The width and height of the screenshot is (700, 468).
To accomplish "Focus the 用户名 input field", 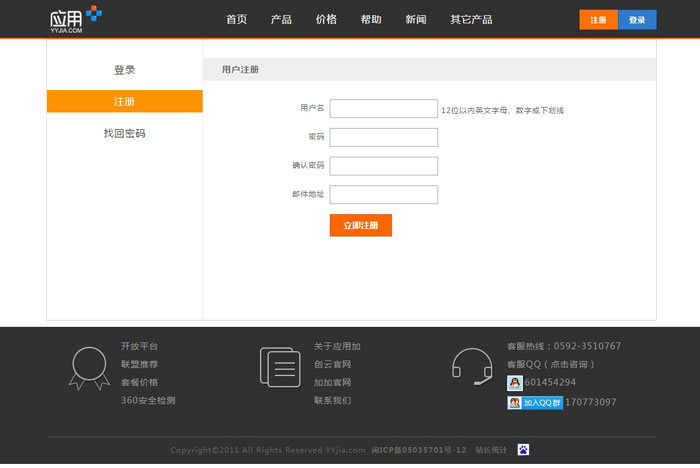I will 383,109.
